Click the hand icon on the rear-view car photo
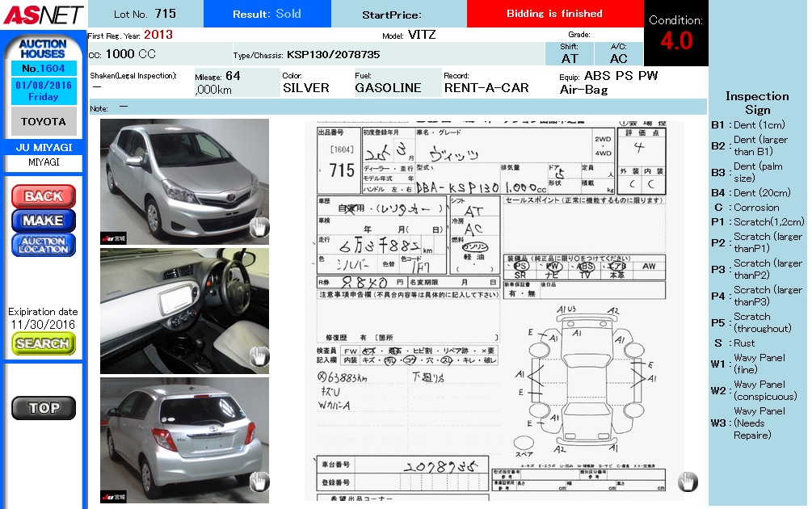The image size is (812, 509). pyautogui.click(x=258, y=482)
